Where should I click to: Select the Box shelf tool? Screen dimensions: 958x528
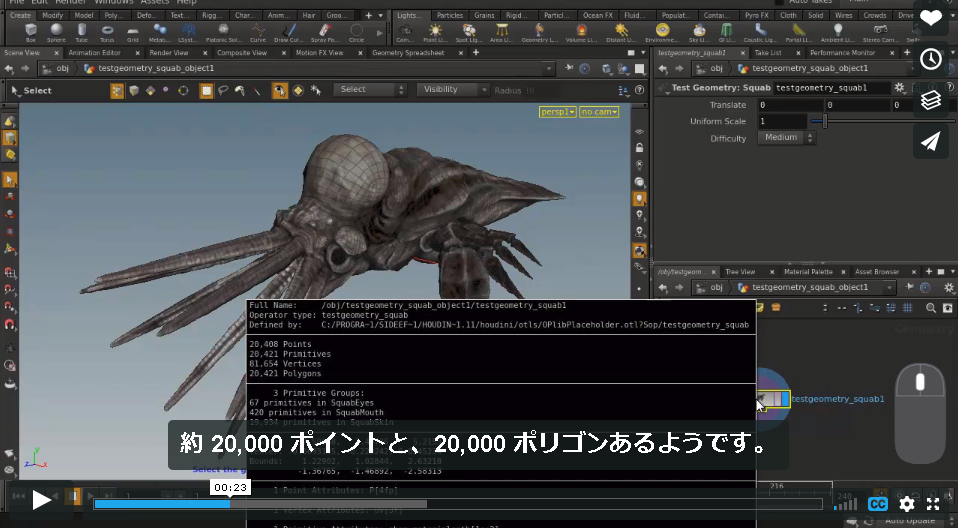(x=31, y=32)
